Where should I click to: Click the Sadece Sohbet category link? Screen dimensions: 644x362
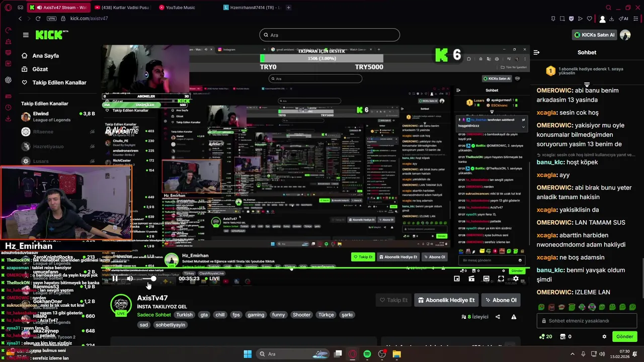(x=154, y=315)
